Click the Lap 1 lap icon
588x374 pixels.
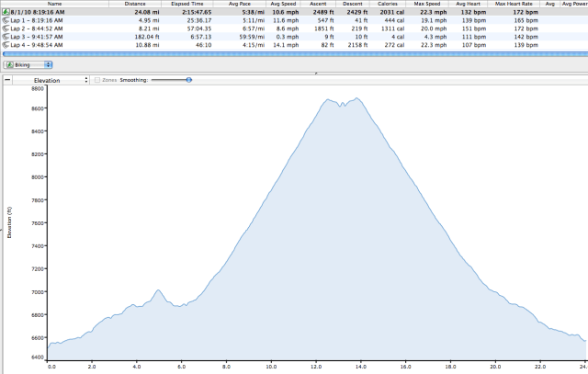[6, 22]
